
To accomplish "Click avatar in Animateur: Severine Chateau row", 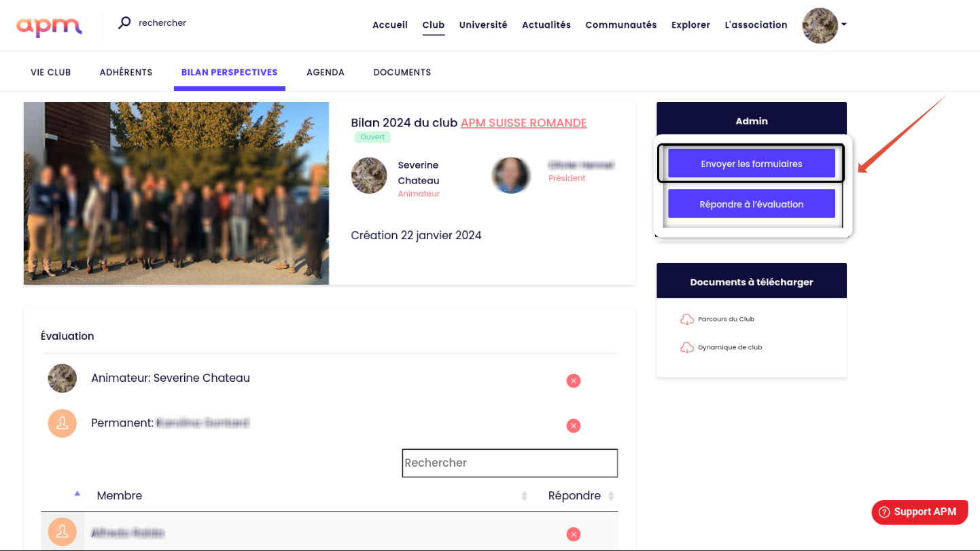I will pos(63,378).
